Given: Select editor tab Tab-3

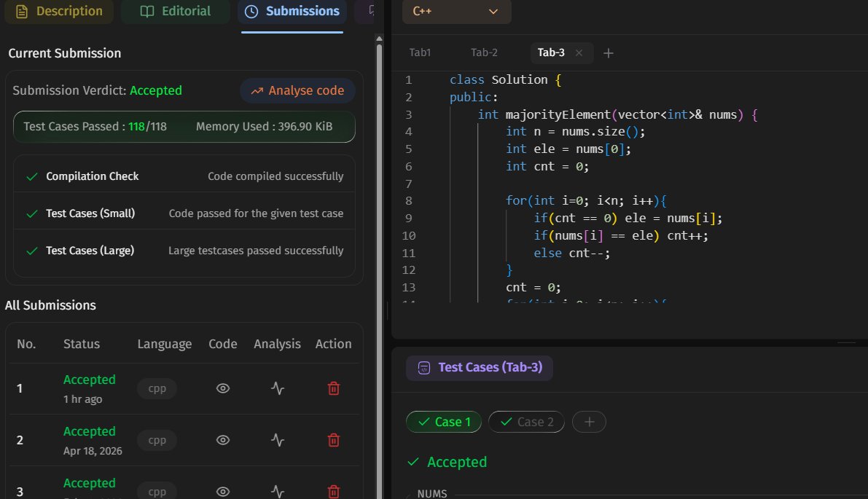Looking at the screenshot, I should point(551,52).
